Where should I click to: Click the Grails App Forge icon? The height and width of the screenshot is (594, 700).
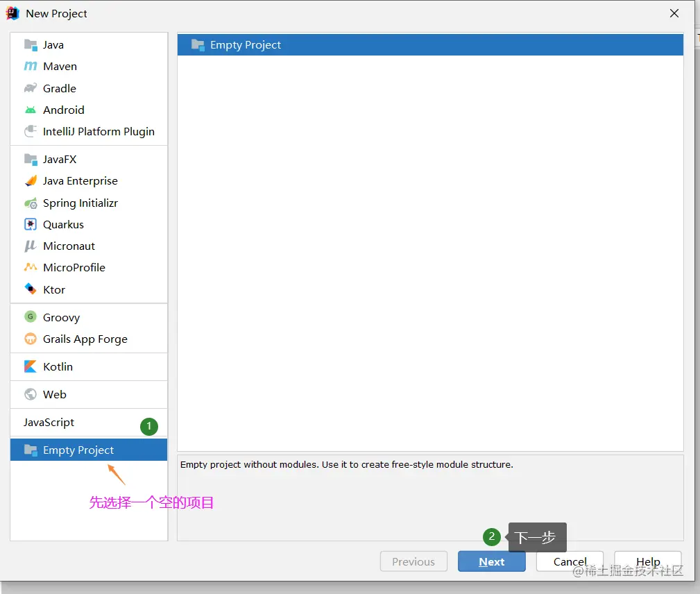31,339
